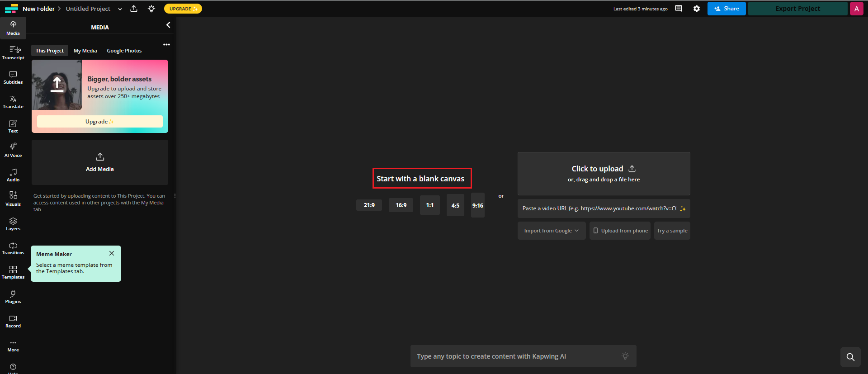Select the 1:1 aspect ratio
This screenshot has width=868, height=374.
[430, 205]
